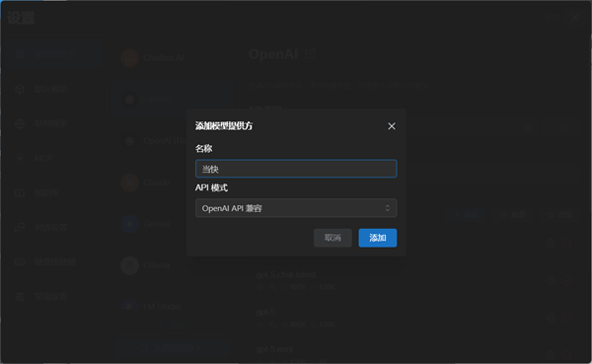Click the 取消 button

pyautogui.click(x=333, y=238)
